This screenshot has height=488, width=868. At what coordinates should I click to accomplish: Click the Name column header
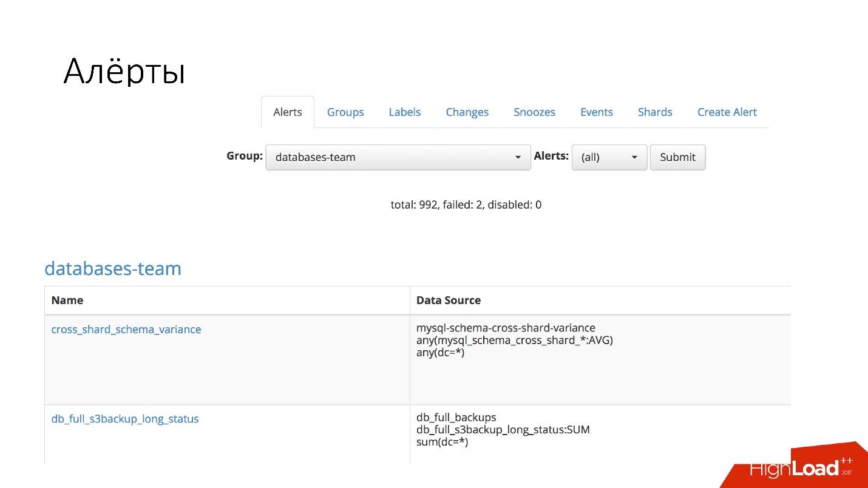(67, 300)
